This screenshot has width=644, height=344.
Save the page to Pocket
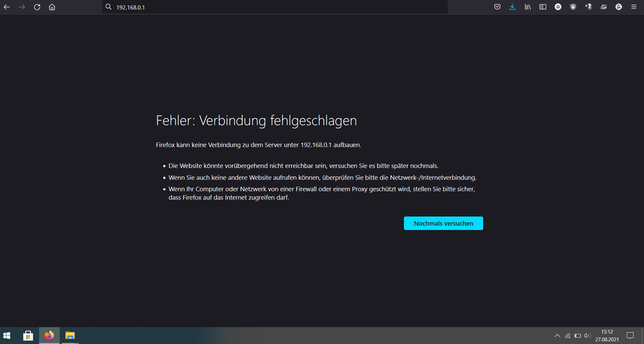[x=497, y=7]
